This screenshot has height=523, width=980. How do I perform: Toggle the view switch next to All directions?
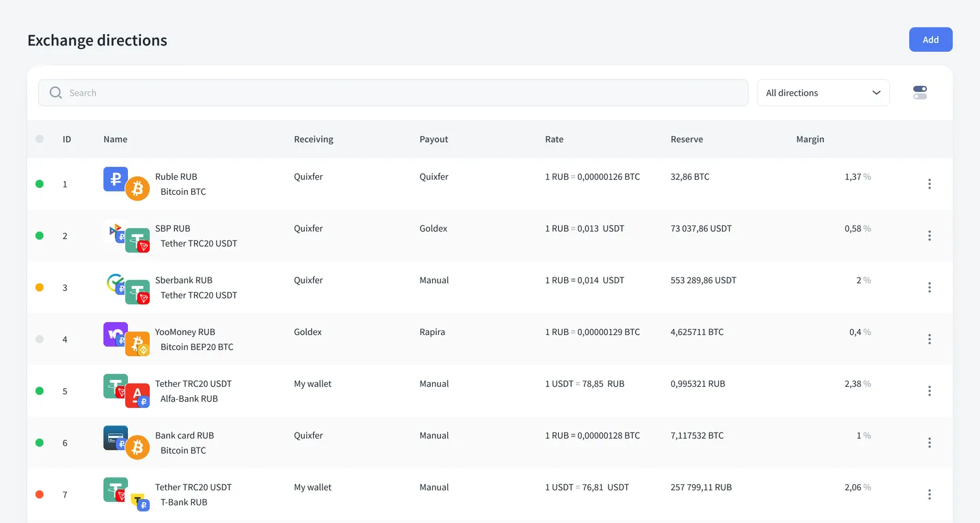[920, 93]
